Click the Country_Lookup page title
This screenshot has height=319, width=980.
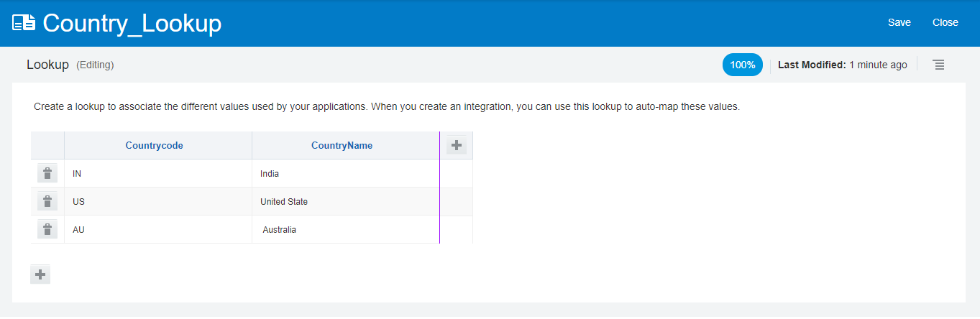[132, 23]
